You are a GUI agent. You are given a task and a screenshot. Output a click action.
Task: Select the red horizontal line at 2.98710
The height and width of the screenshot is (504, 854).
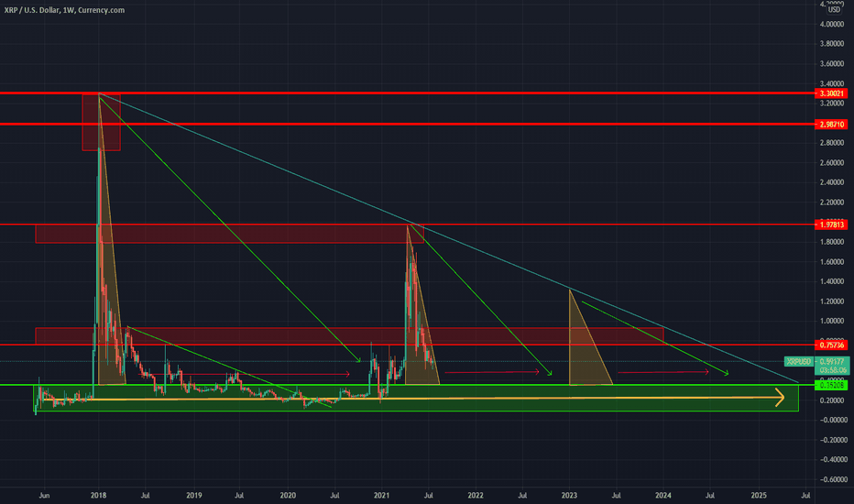408,125
